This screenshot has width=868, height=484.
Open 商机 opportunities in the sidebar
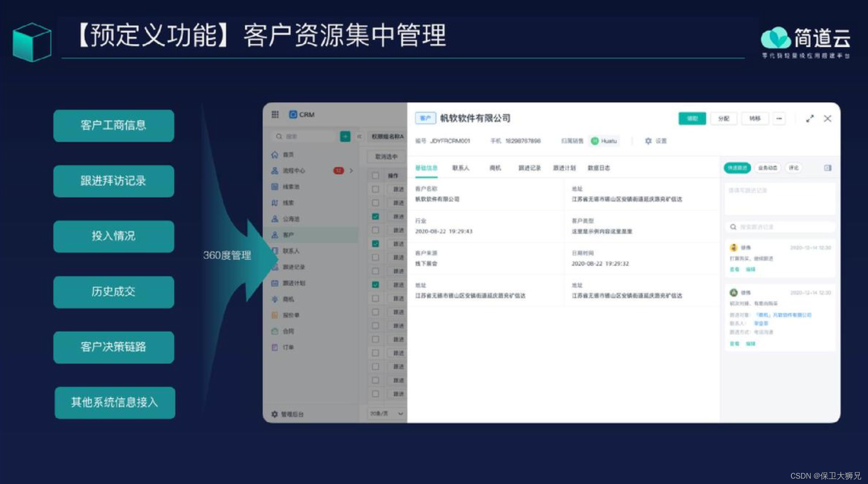288,299
